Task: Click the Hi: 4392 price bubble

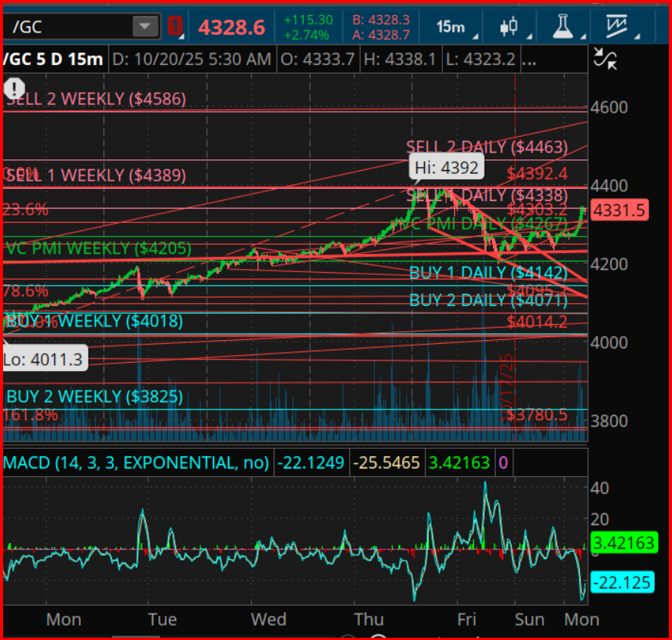Action: click(444, 167)
